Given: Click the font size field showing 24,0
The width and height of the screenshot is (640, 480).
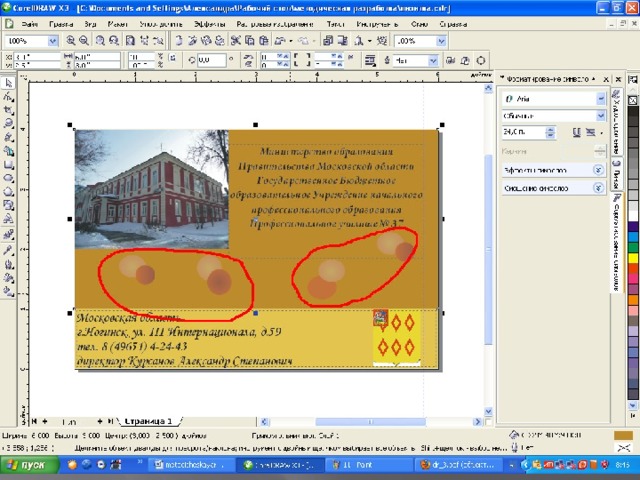Looking at the screenshot, I should (x=521, y=132).
